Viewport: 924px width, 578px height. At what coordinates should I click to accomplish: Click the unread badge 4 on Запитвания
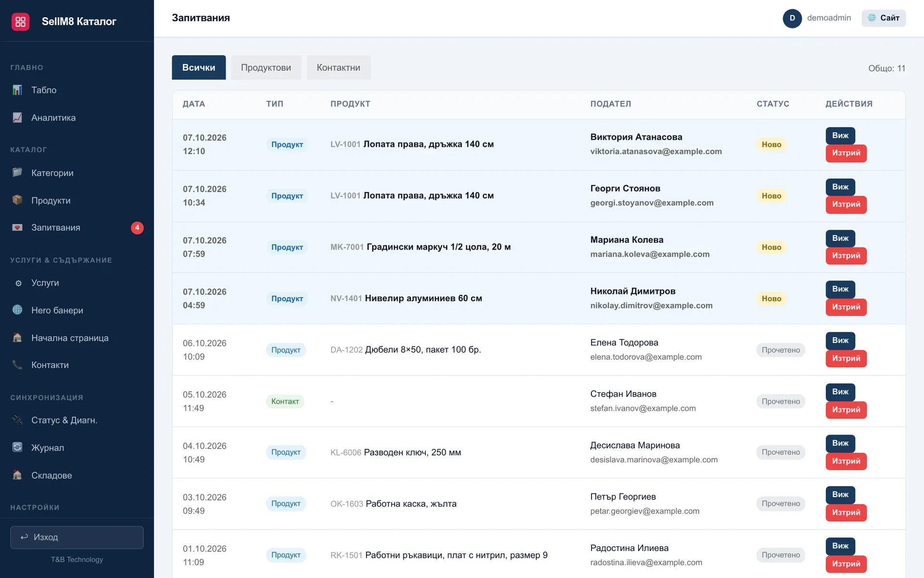pos(137,228)
